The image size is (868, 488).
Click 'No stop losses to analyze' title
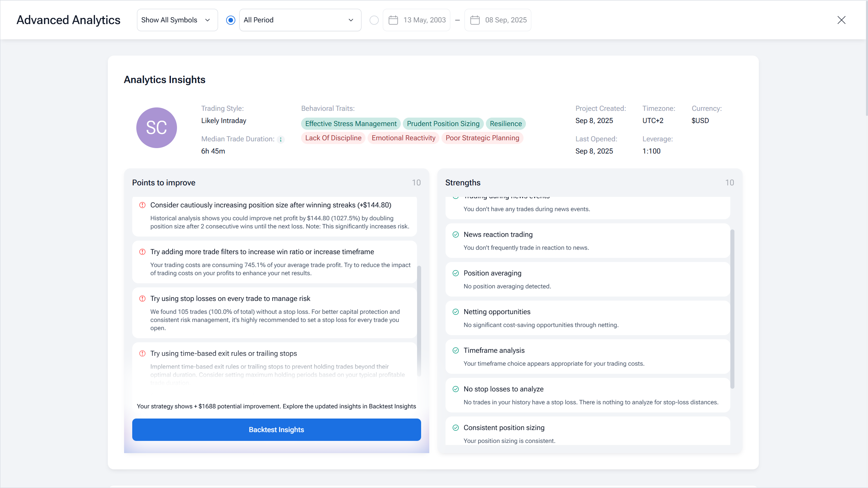504,389
